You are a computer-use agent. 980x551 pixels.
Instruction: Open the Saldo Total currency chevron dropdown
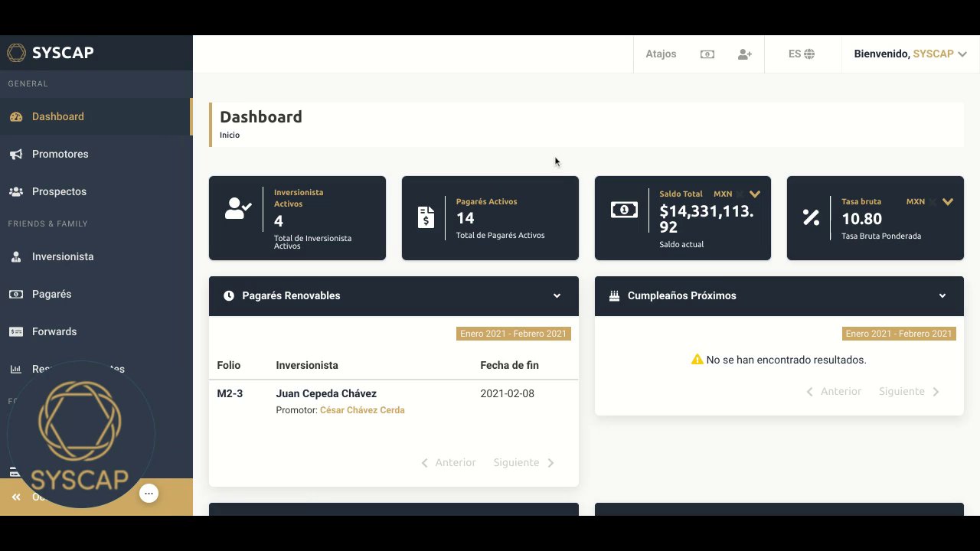pyautogui.click(x=755, y=194)
